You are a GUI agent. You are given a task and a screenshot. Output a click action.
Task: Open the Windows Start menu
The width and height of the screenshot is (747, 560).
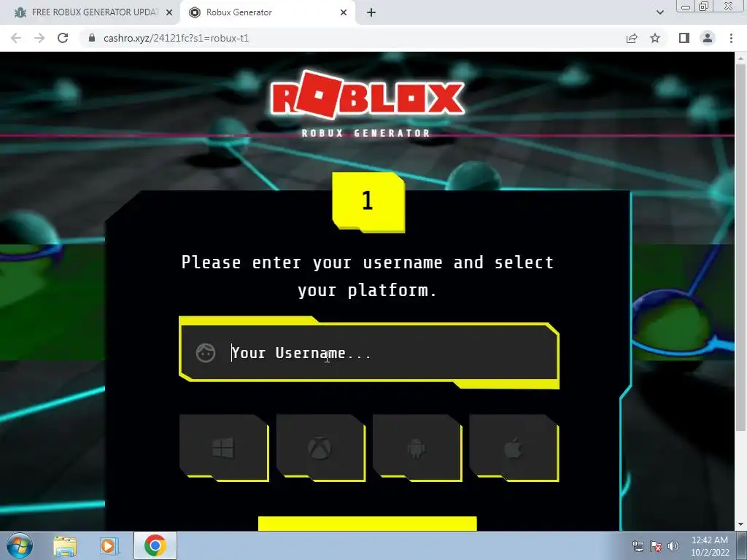(x=20, y=545)
